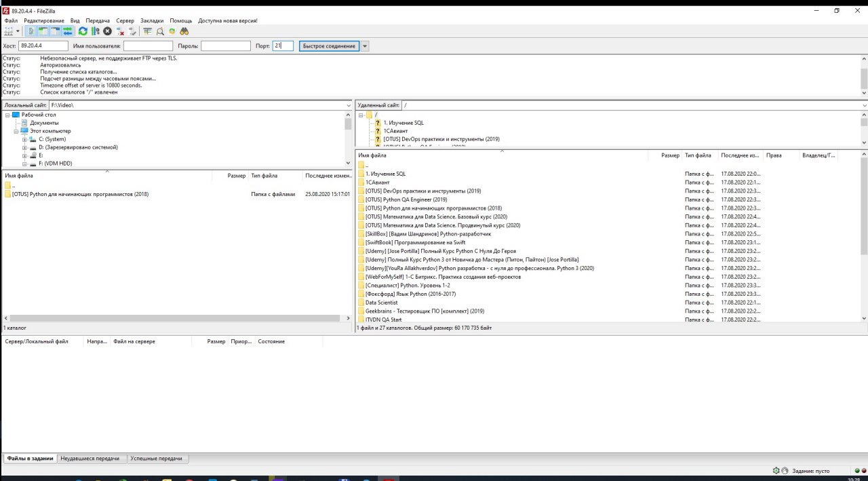This screenshot has height=481, width=868.
Task: Open the Сервер menu
Action: coord(125,21)
